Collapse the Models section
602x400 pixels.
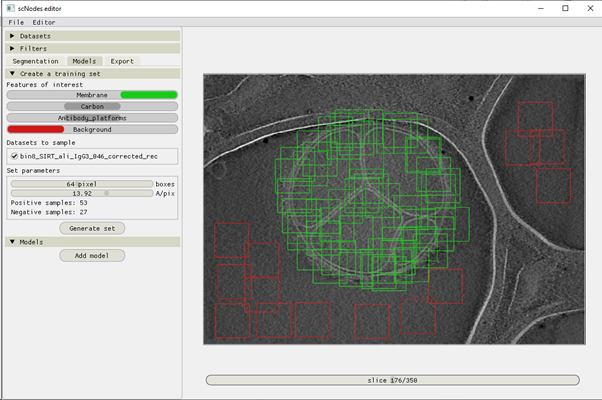(93, 242)
